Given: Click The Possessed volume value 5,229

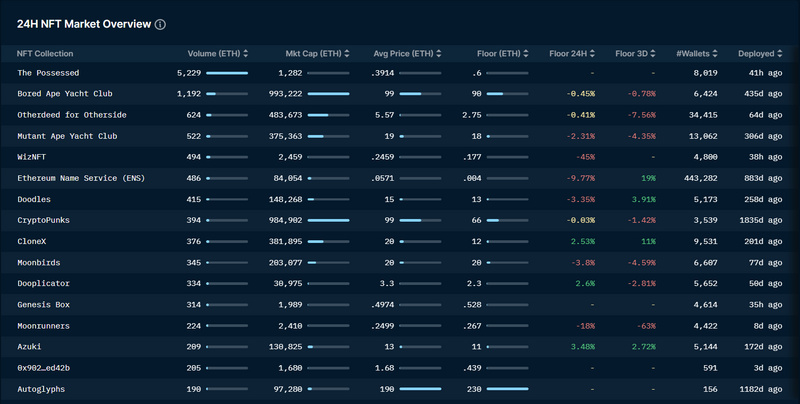Looking at the screenshot, I should (189, 73).
